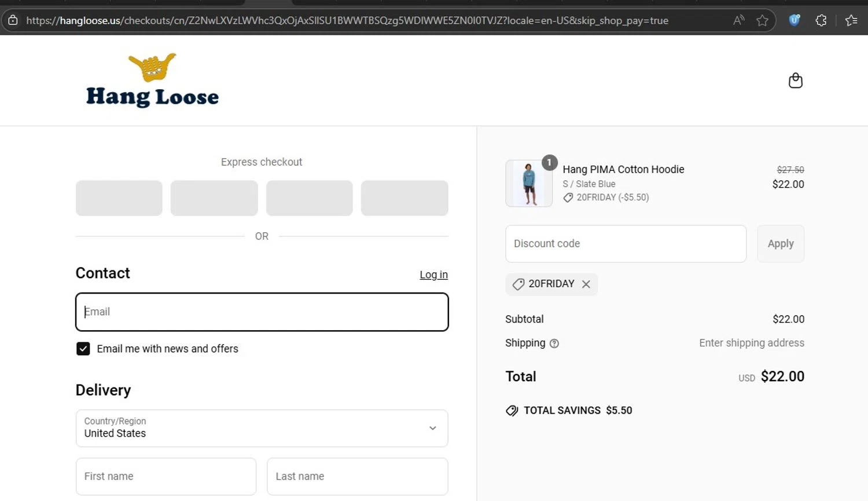Image resolution: width=868 pixels, height=501 pixels.
Task: Open the favorites list icon
Action: point(851,21)
